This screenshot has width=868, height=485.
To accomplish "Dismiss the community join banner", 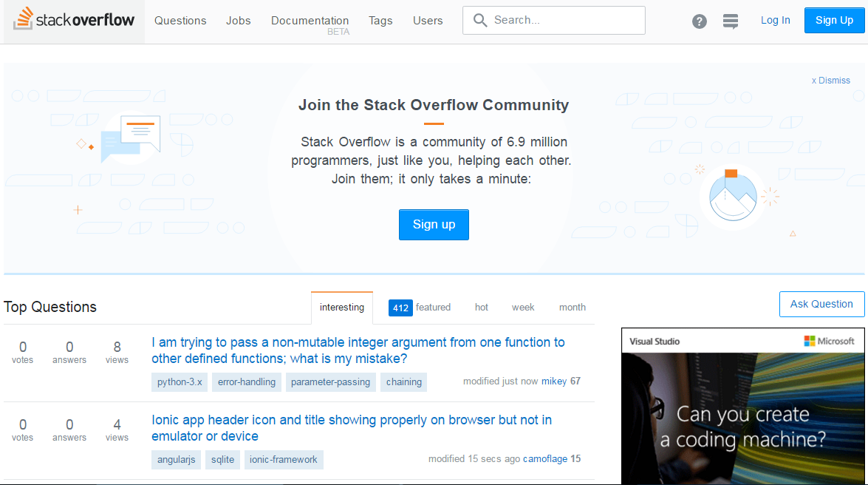I will pos(831,81).
